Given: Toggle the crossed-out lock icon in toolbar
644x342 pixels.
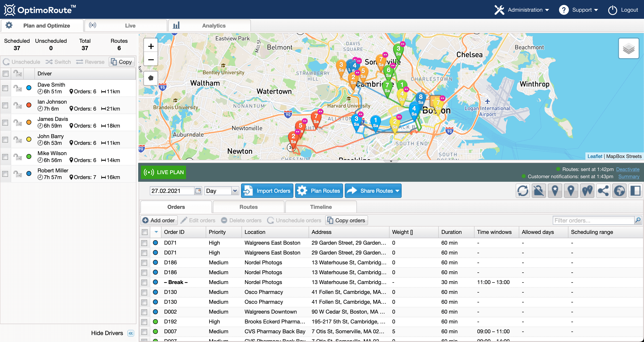Looking at the screenshot, I should pyautogui.click(x=539, y=191).
